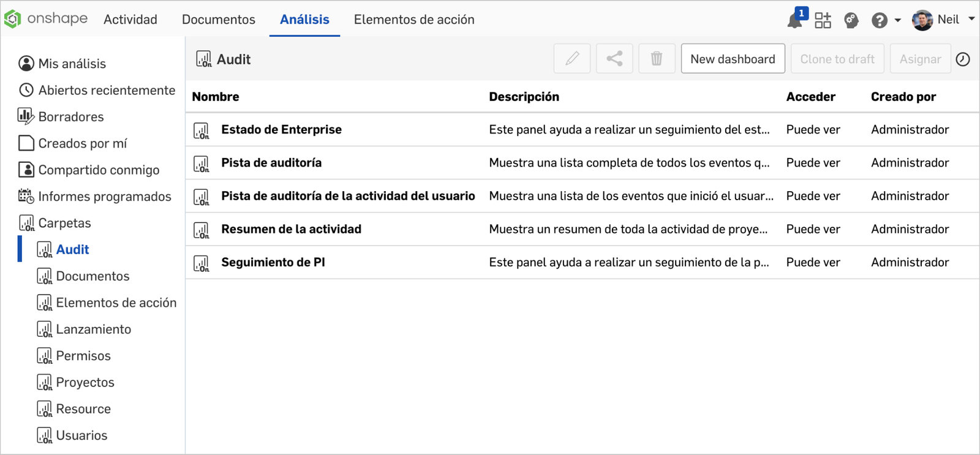Viewport: 980px width, 455px height.
Task: Click the New dashboard button
Action: click(x=732, y=59)
